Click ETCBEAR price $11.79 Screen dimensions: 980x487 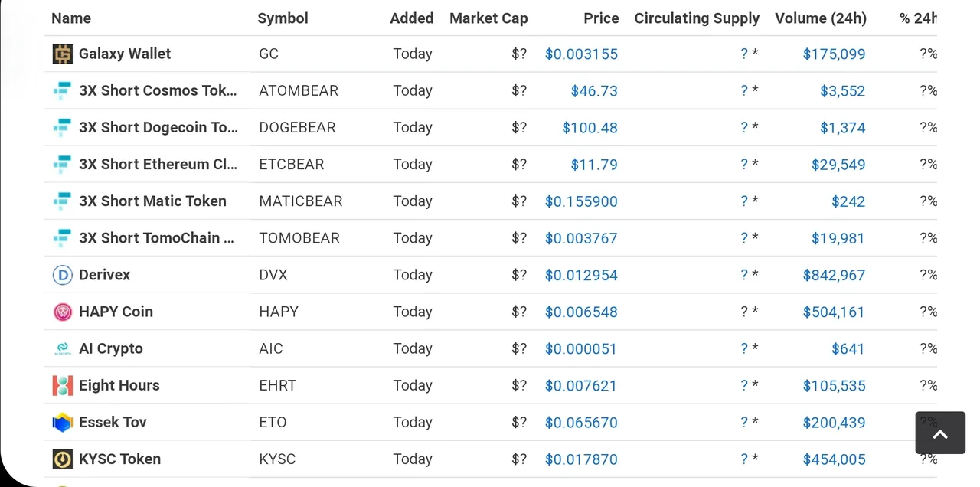[x=594, y=165]
